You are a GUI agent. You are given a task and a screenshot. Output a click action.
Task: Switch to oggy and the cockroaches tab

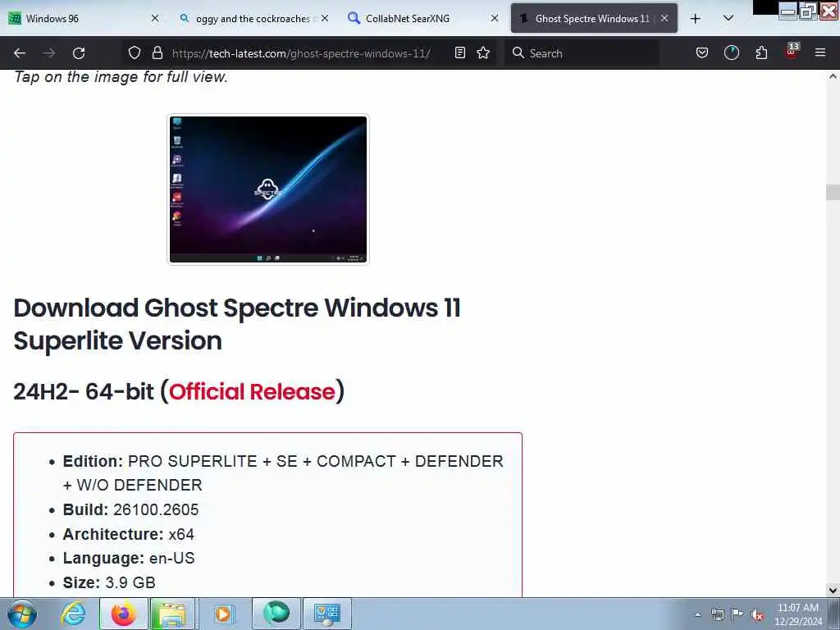pos(254,19)
